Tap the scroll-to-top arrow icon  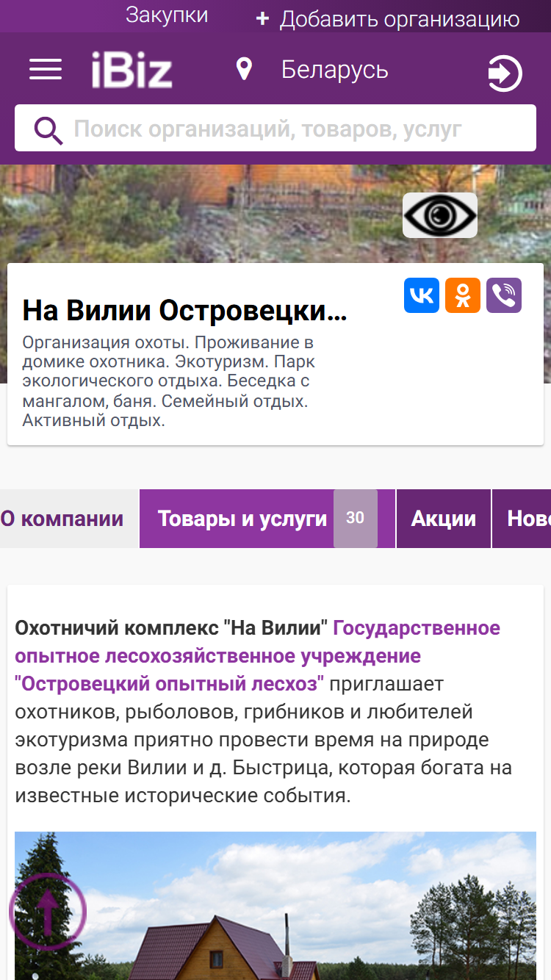pyautogui.click(x=48, y=912)
